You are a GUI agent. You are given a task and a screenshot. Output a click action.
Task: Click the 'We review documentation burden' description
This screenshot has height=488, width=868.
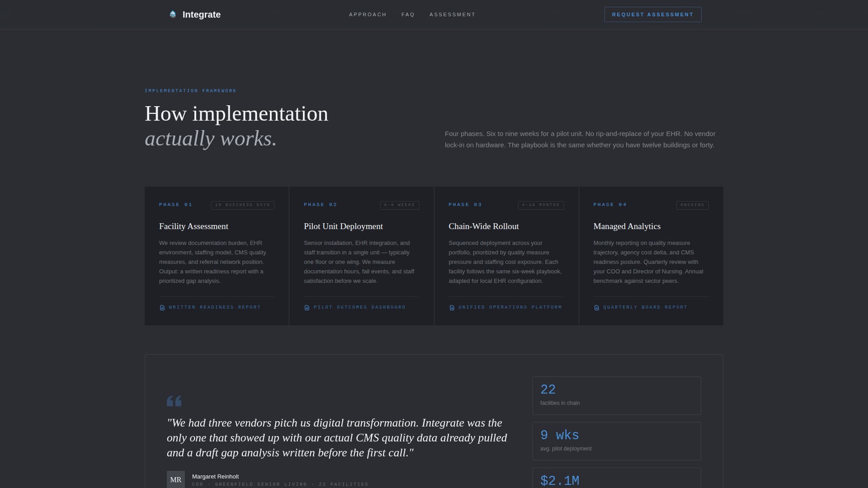pyautogui.click(x=212, y=262)
